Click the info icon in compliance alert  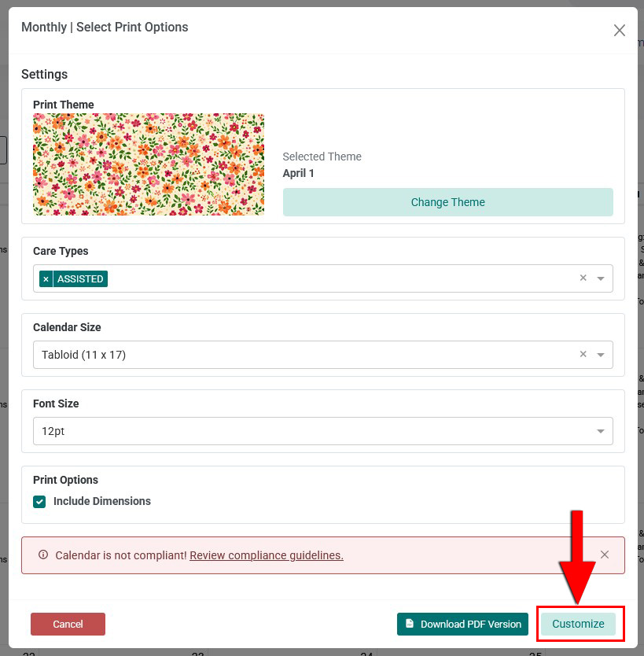coord(43,555)
